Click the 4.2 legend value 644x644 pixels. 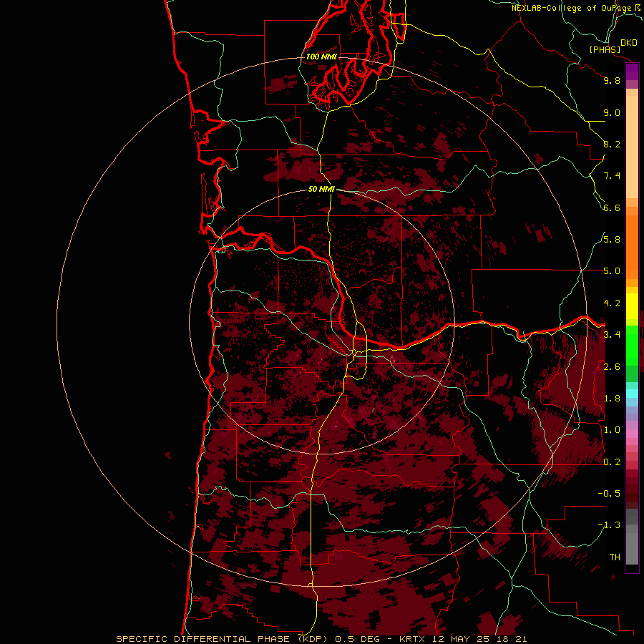(612, 303)
